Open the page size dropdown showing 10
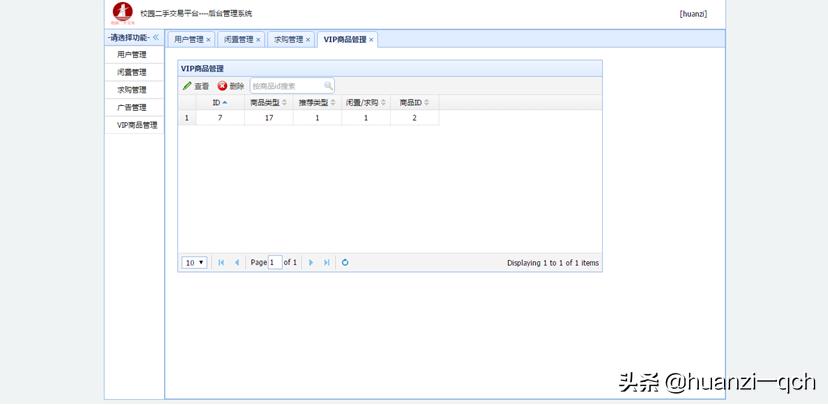 click(194, 262)
